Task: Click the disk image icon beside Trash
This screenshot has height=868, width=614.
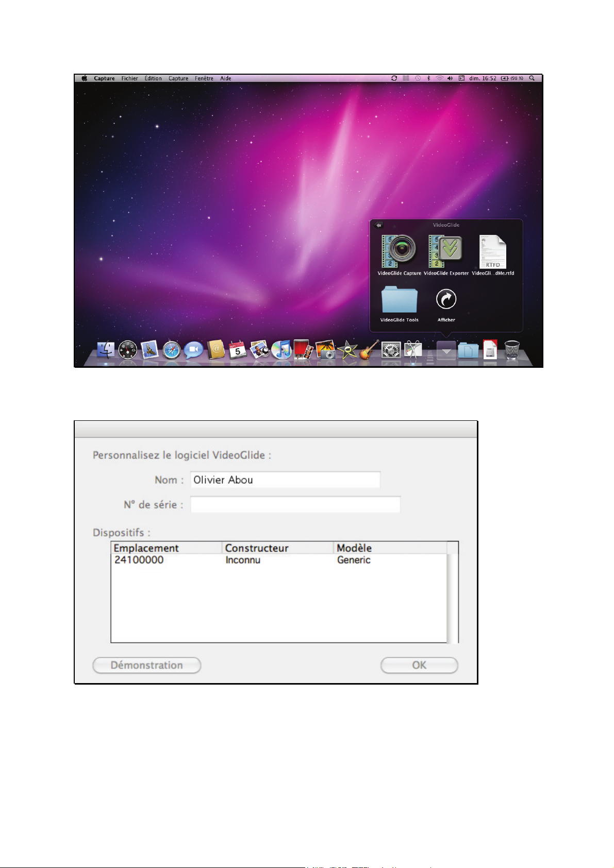Action: (490, 350)
